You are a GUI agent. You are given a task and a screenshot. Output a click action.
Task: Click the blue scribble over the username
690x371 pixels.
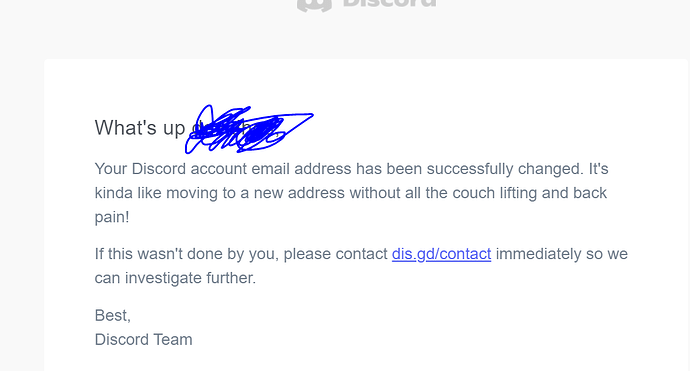coord(249,129)
